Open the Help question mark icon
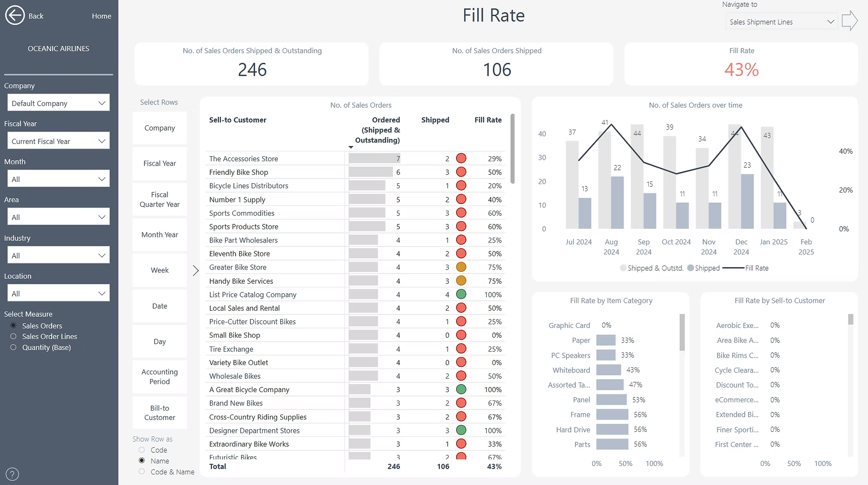The height and width of the screenshot is (485, 868). coord(12,474)
